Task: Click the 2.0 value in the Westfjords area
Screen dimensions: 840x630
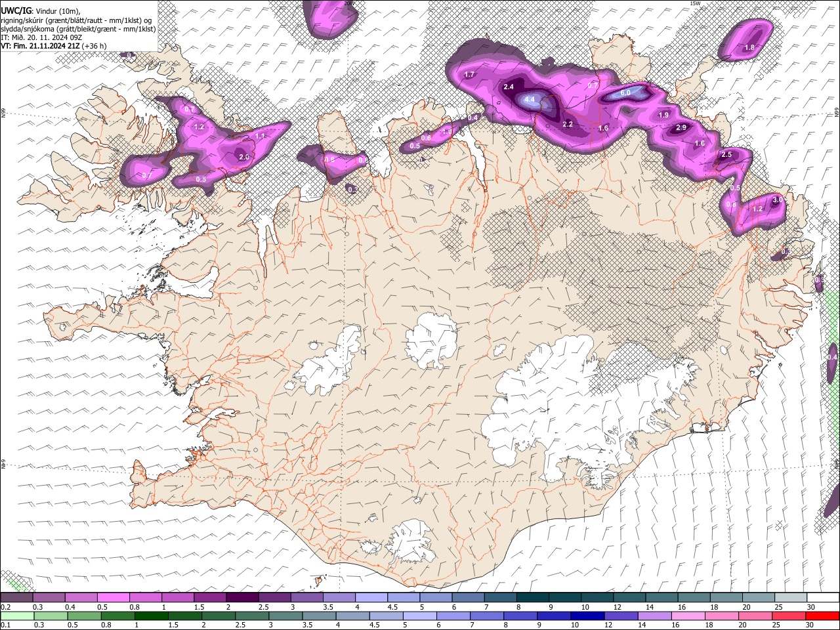Action: coord(244,157)
